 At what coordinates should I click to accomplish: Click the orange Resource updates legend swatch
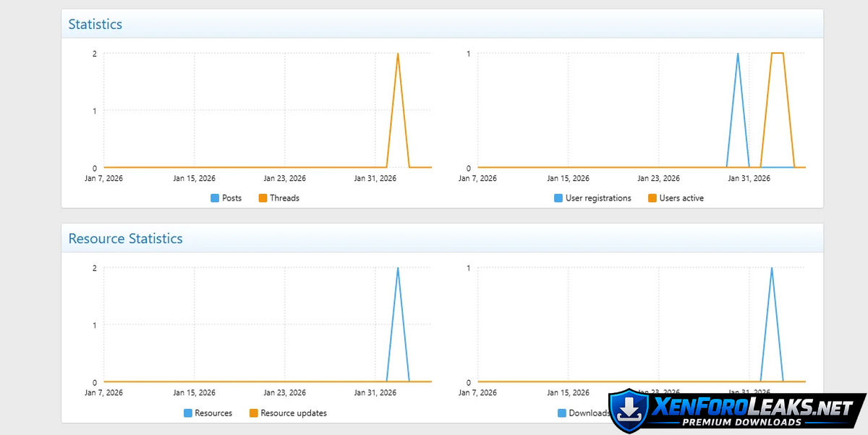(x=253, y=413)
